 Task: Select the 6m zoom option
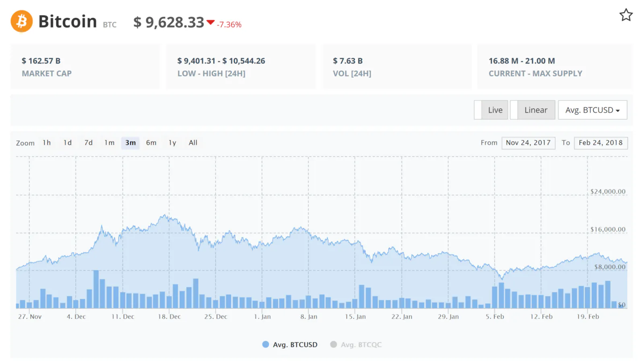click(151, 143)
